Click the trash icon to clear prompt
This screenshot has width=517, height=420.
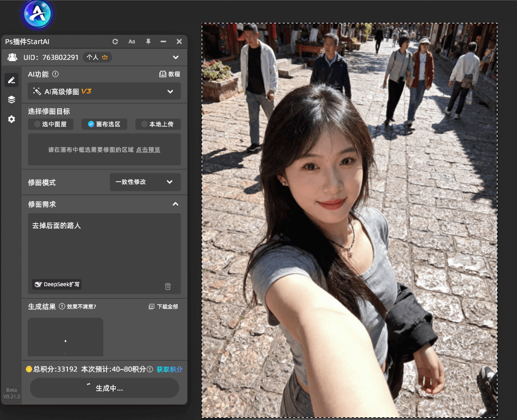coord(168,286)
